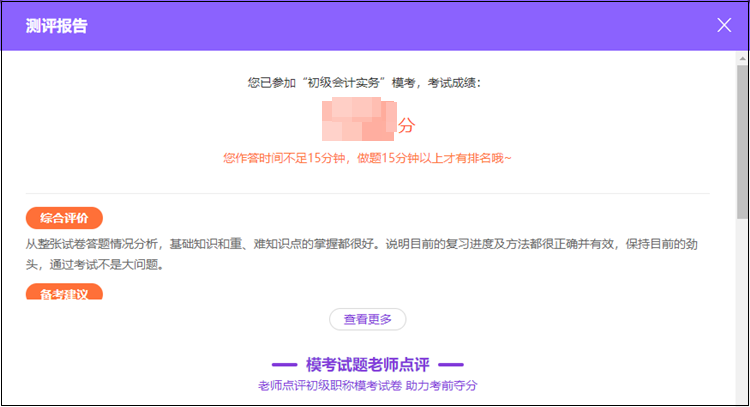750x407 pixels.
Task: Click the 您已参加“初级会计实务”模考 line
Action: point(364,83)
